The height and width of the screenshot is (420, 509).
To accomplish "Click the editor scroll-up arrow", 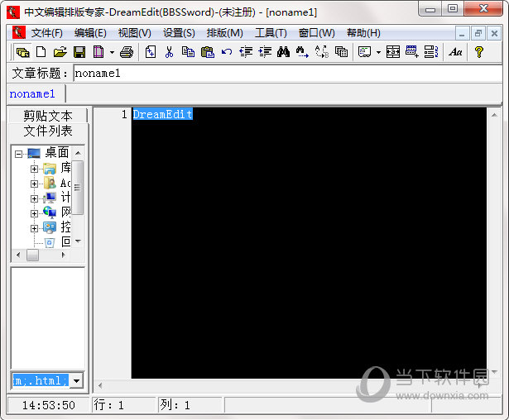I will pos(494,115).
